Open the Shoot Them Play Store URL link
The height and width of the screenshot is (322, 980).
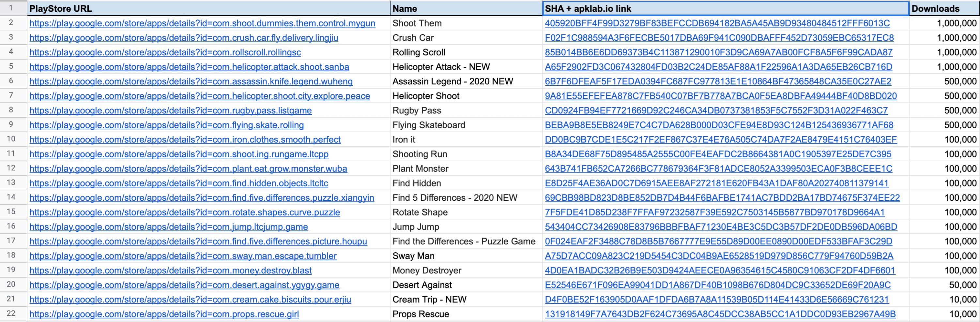point(202,23)
